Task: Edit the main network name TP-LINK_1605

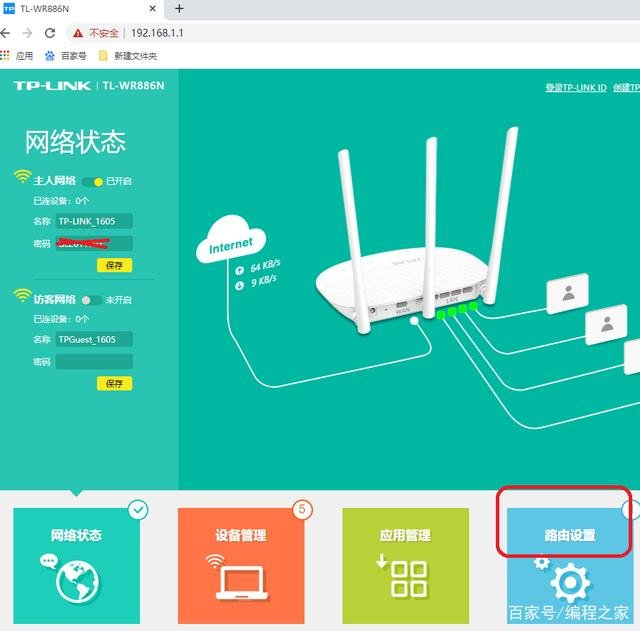Action: tap(94, 221)
